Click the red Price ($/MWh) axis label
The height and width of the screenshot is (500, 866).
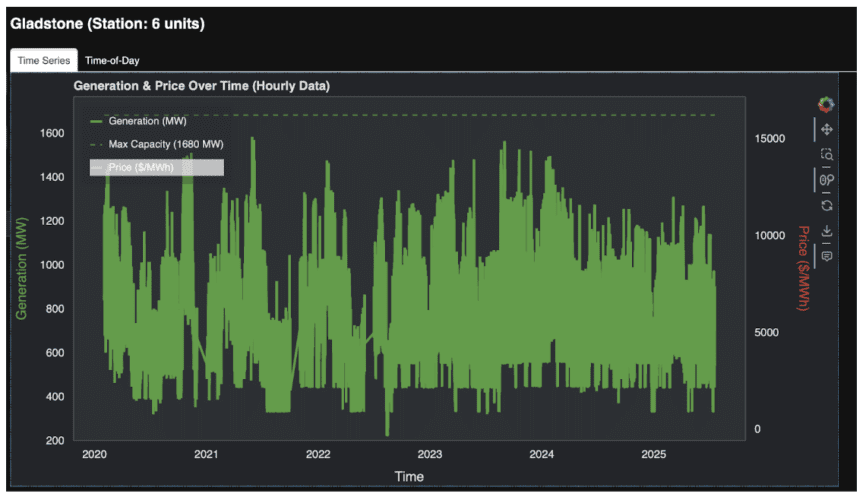(x=802, y=267)
